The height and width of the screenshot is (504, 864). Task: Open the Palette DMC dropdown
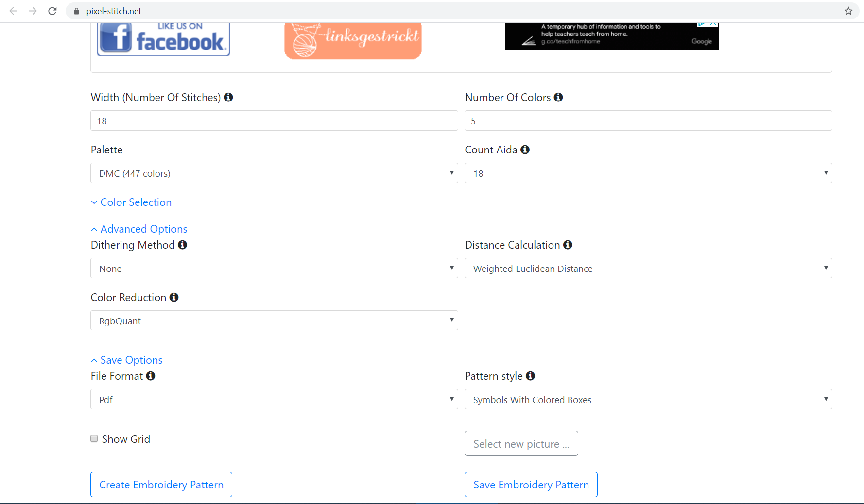274,173
